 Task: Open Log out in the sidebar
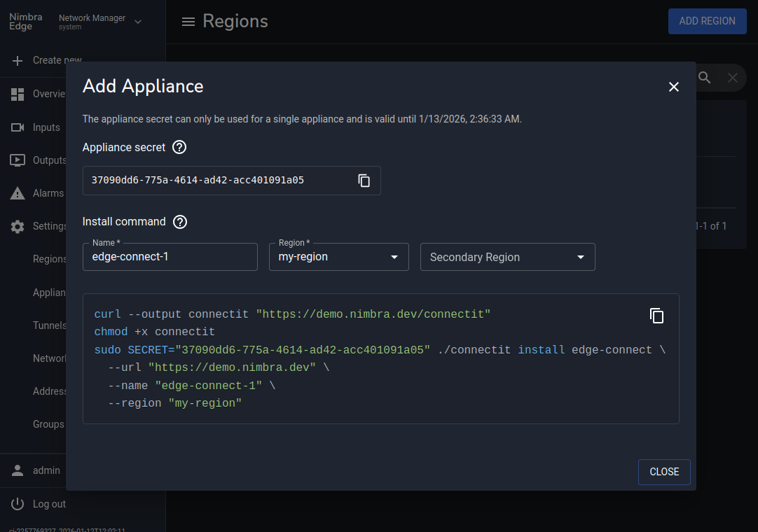[x=48, y=504]
